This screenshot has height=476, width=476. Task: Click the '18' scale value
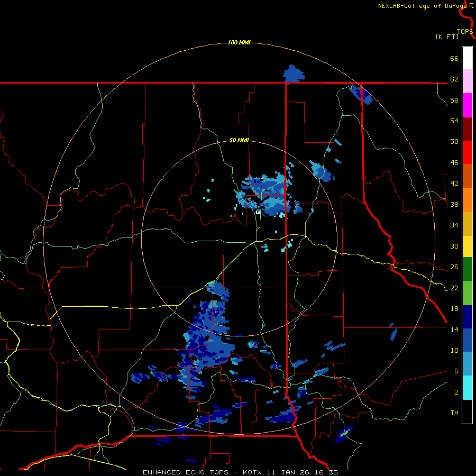454,309
